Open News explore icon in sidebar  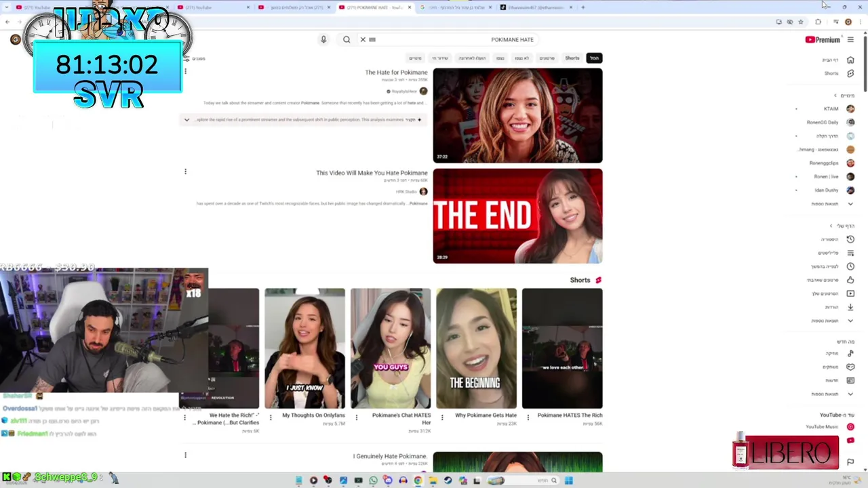pyautogui.click(x=850, y=380)
